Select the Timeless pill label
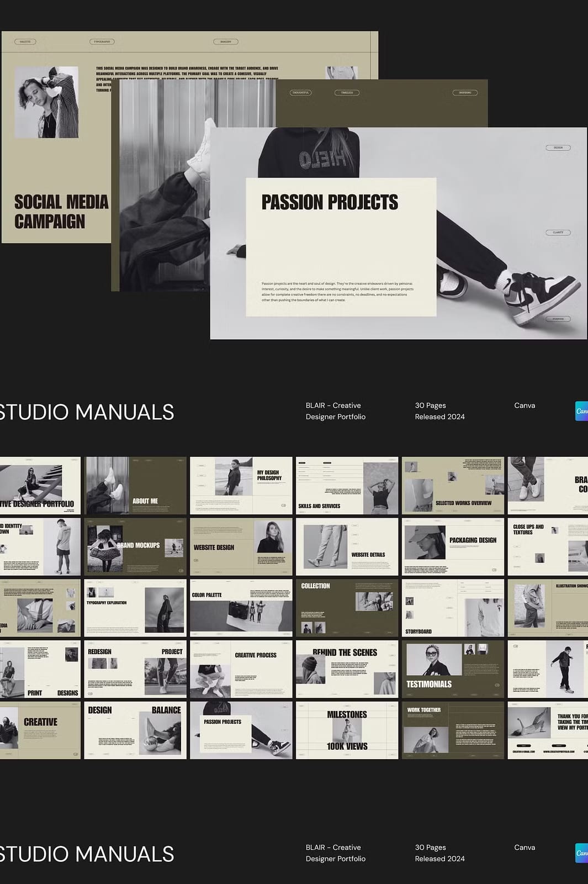This screenshot has width=588, height=884. coord(347,93)
